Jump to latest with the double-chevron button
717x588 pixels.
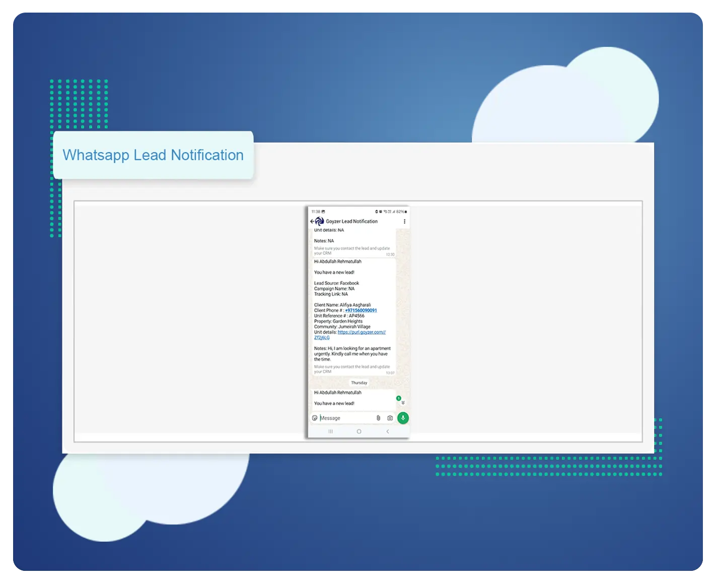point(403,403)
